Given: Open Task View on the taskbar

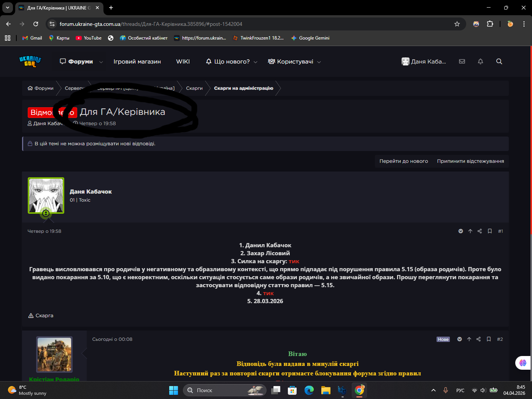Looking at the screenshot, I should pyautogui.click(x=276, y=390).
